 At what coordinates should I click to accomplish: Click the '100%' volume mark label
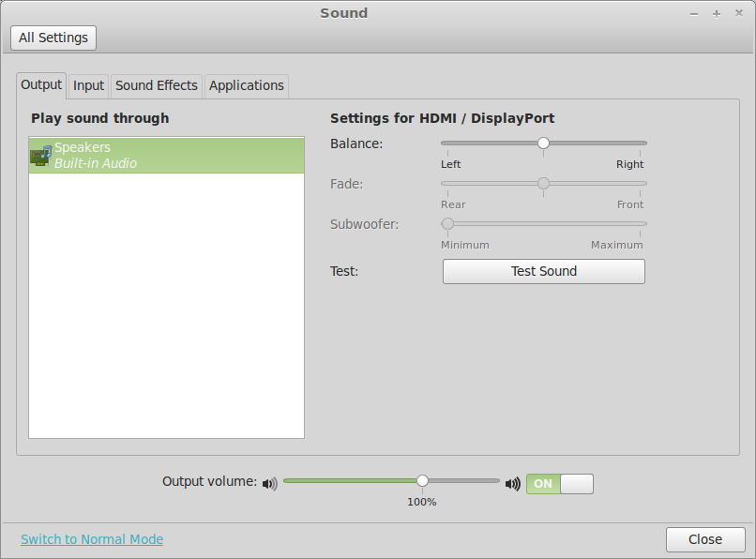click(422, 502)
